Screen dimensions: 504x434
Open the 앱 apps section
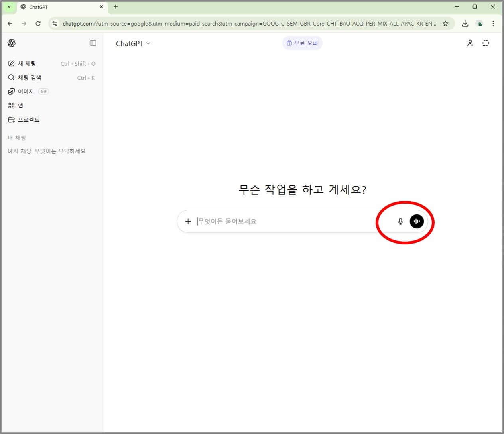click(52, 106)
